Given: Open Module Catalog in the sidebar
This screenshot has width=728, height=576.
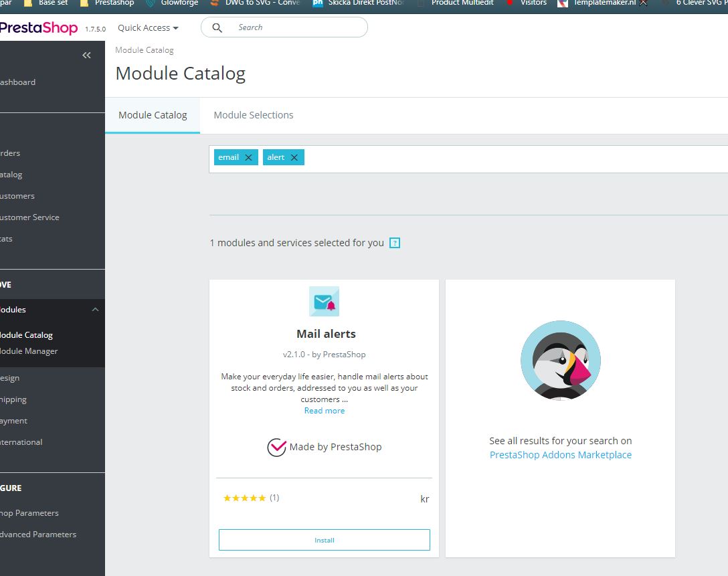Looking at the screenshot, I should [x=26, y=335].
